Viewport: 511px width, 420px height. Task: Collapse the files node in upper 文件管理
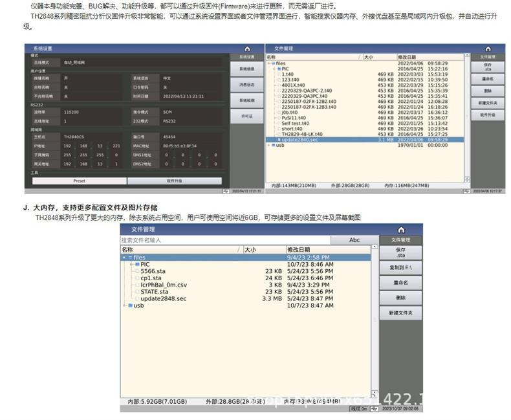269,63
